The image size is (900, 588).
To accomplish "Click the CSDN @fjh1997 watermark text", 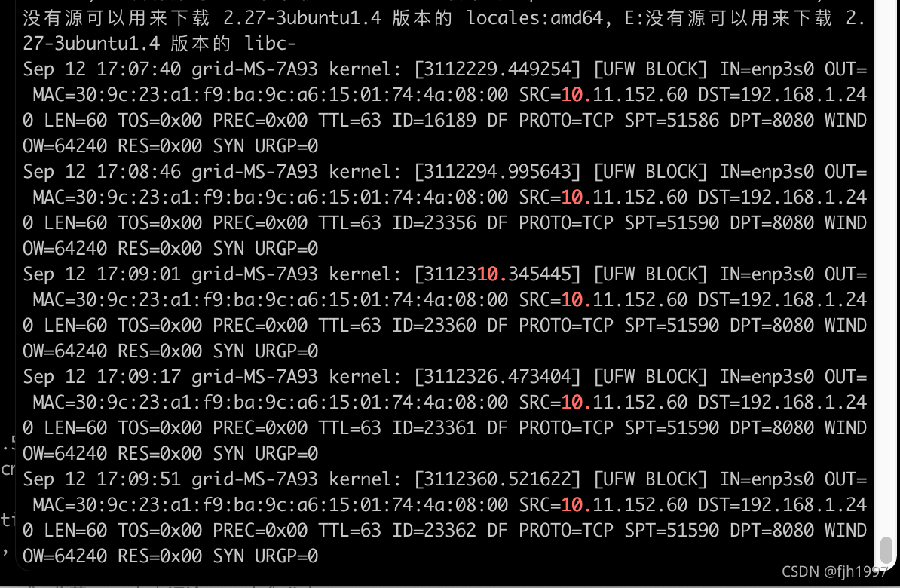I will (x=834, y=572).
